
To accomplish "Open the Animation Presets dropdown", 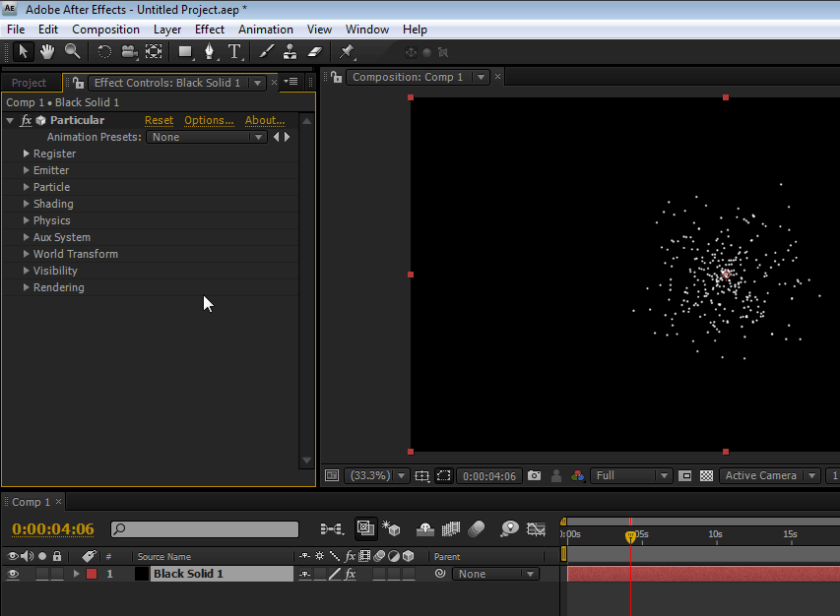I will click(206, 137).
